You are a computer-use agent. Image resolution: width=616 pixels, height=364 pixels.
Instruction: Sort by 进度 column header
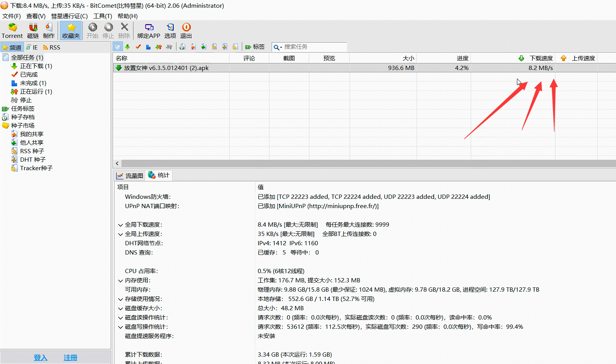pyautogui.click(x=444, y=58)
